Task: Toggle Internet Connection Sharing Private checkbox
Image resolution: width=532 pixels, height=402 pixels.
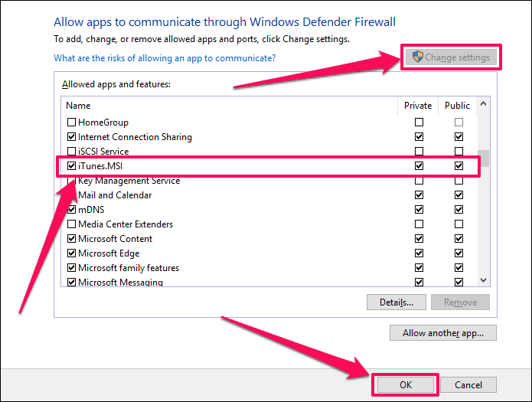Action: 419,136
